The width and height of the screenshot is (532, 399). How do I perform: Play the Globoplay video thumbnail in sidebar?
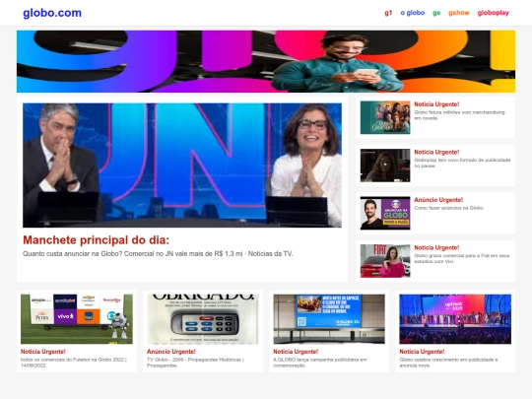tap(385, 166)
